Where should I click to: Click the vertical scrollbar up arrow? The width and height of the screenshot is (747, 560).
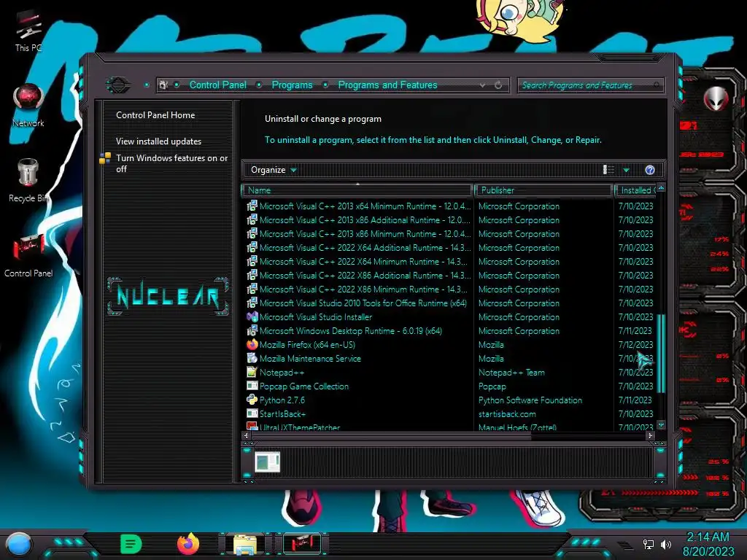click(x=661, y=189)
